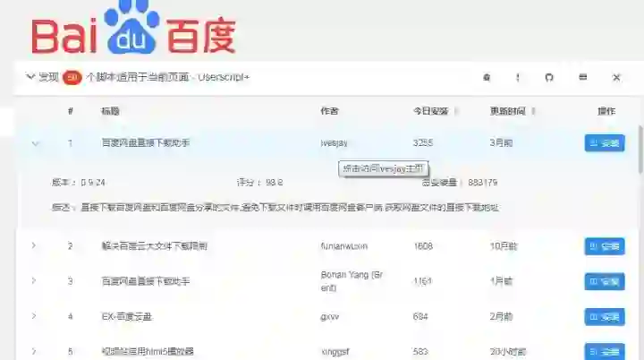Click the 583 today installs value

click(420, 351)
